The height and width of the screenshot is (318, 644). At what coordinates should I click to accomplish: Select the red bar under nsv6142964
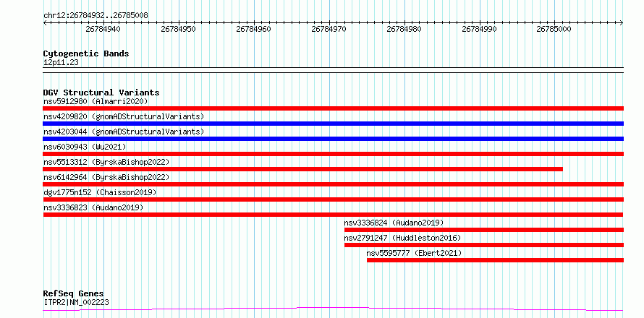coord(333,184)
